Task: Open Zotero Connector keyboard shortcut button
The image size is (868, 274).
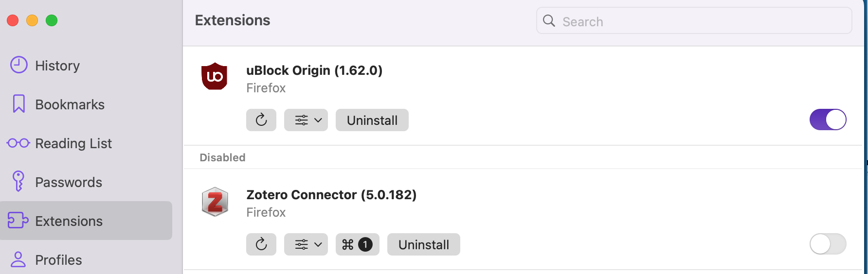Action: click(357, 244)
